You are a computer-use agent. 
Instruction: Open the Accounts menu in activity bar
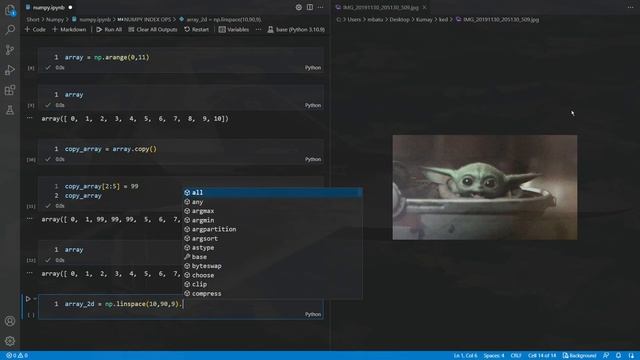10,321
